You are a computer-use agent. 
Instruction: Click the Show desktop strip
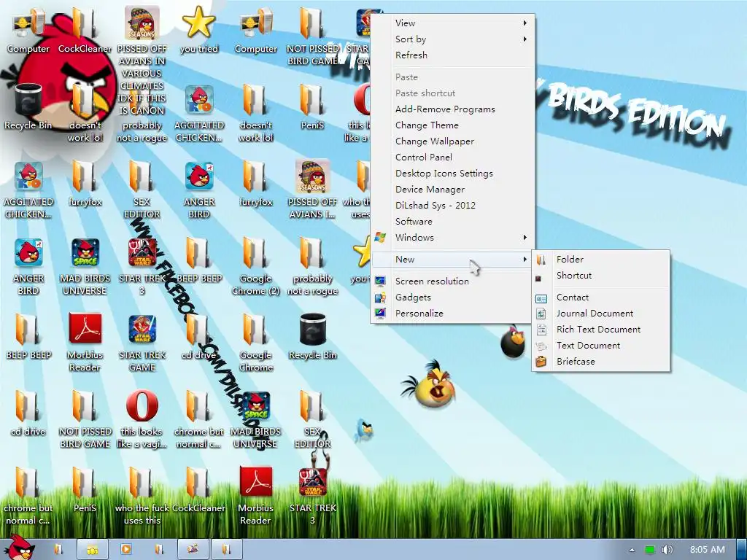point(741,550)
